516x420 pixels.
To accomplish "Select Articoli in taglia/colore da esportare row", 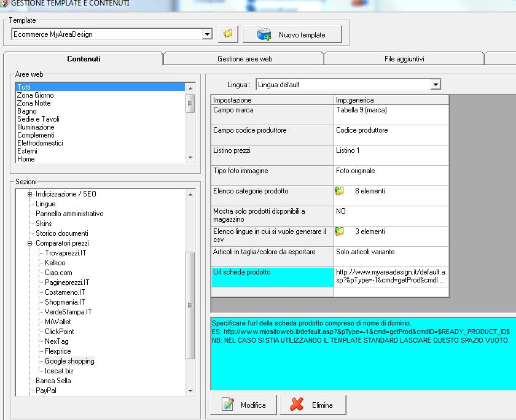I will tap(272, 257).
